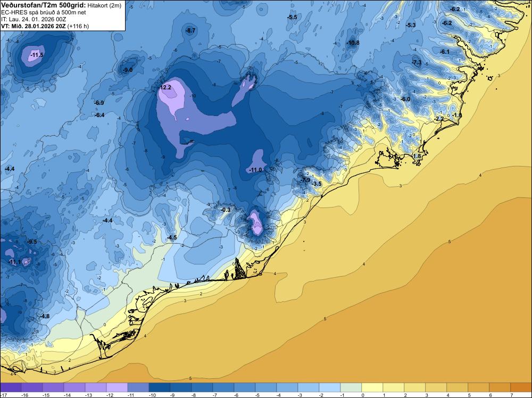This screenshot has height=398, width=532.
Task: Click the -0.3 temperature value
Action: coord(225,210)
